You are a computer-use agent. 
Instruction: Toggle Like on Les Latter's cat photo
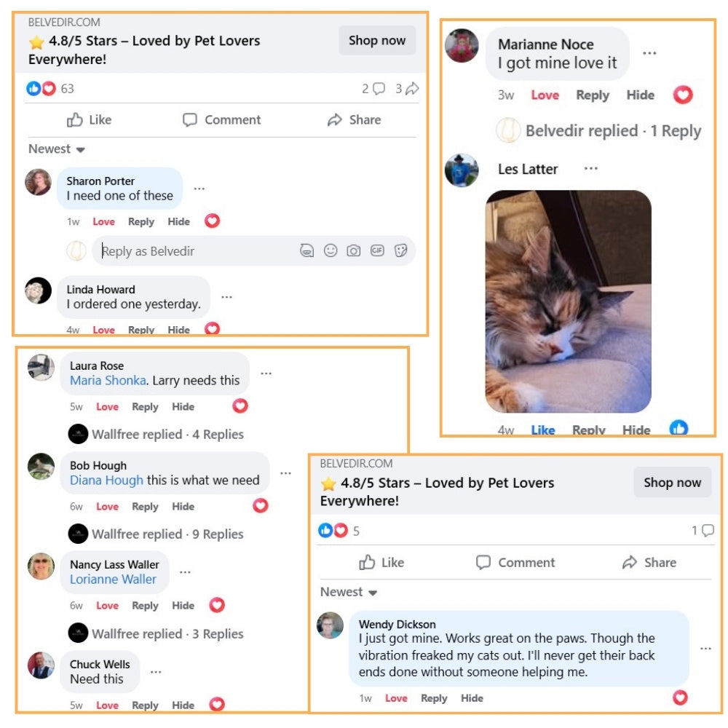[543, 430]
